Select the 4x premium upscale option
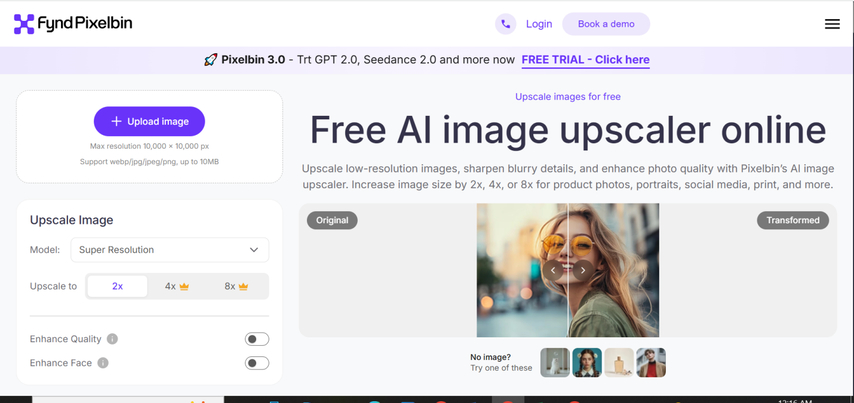The width and height of the screenshot is (854, 403). pyautogui.click(x=176, y=286)
